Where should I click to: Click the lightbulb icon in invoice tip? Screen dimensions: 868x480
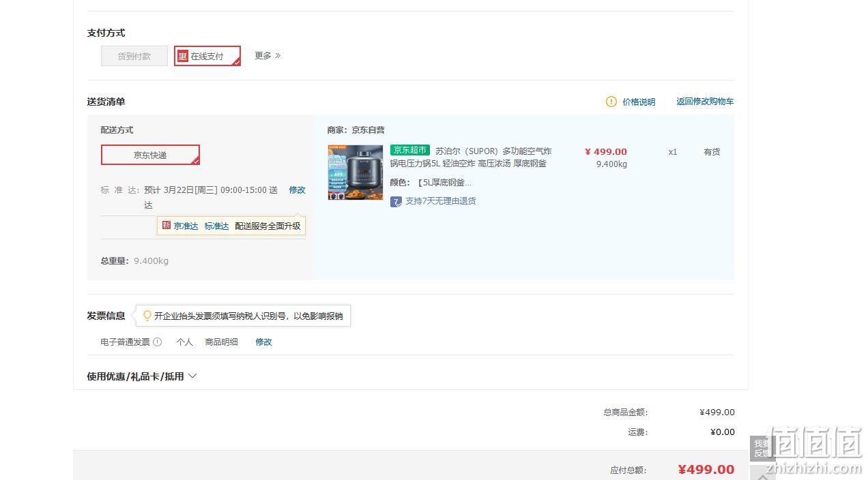(x=147, y=316)
